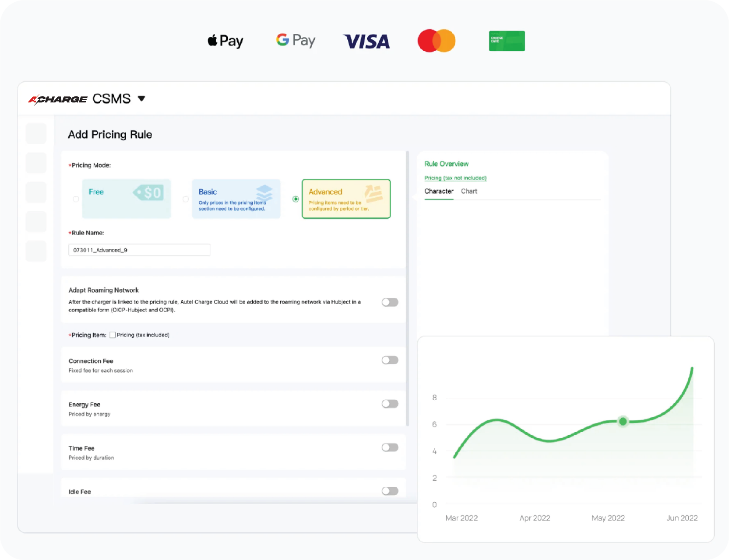Viewport: 729px width, 560px height.
Task: Click the green charge card icon
Action: click(x=507, y=41)
